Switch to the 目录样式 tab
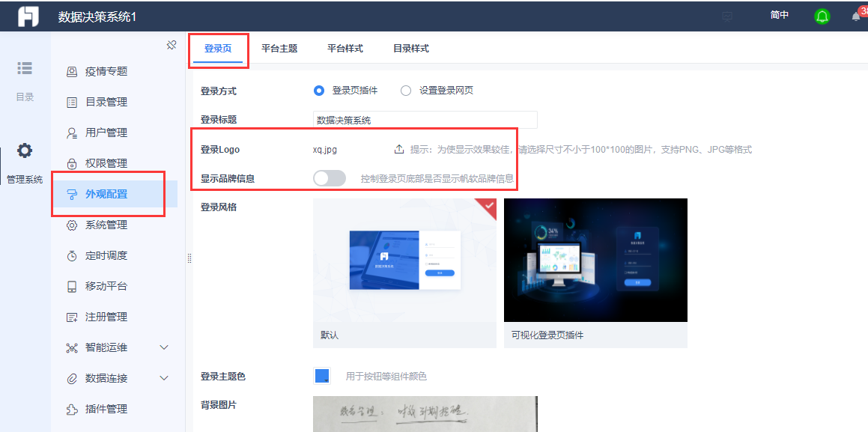The height and width of the screenshot is (432, 868). (410, 49)
